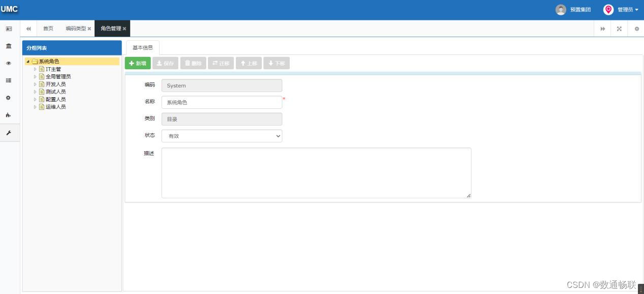This screenshot has height=294, width=644.
Task: Expand the 全局管理员 tree node
Action: 35,77
